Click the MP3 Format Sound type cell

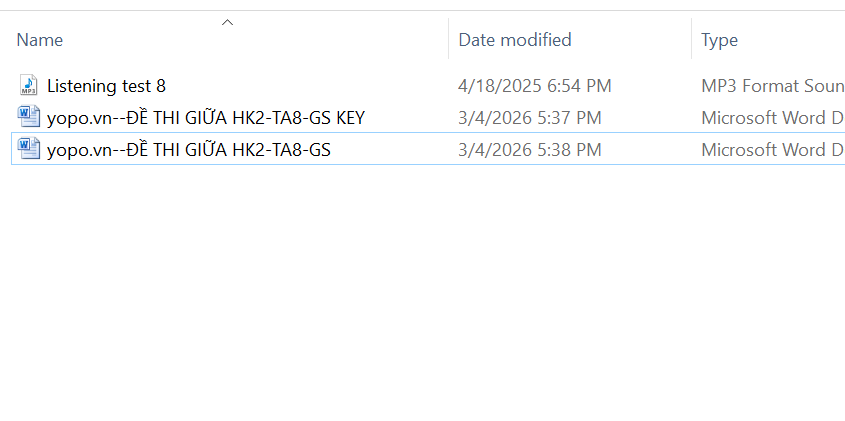772,86
